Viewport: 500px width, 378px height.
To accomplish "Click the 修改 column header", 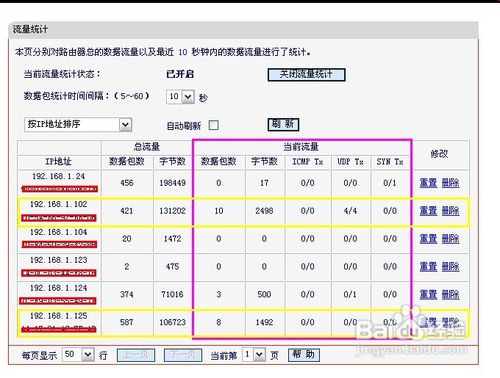I will point(439,154).
